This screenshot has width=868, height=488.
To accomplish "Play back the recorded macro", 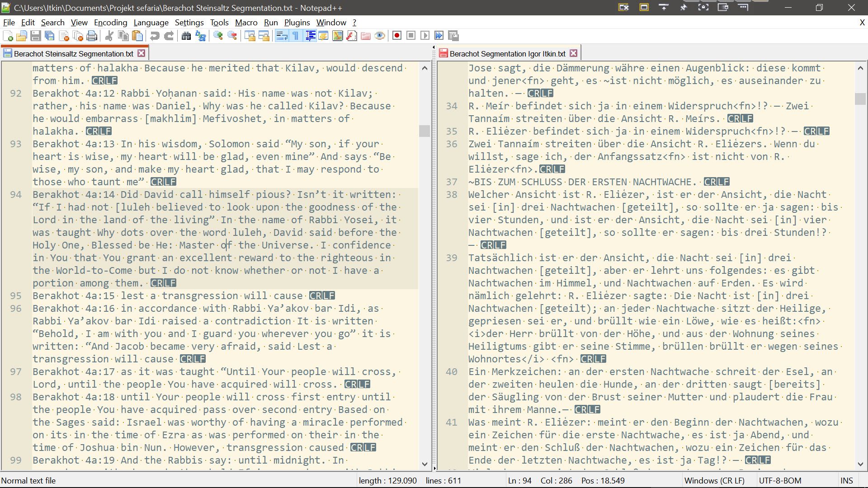I will (425, 36).
